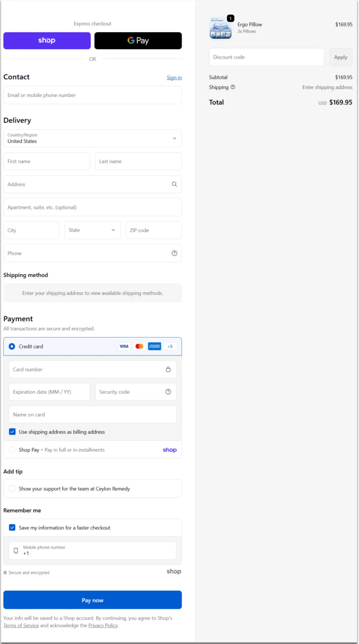Click the Phone input field
The height and width of the screenshot is (644, 359).
pos(93,253)
